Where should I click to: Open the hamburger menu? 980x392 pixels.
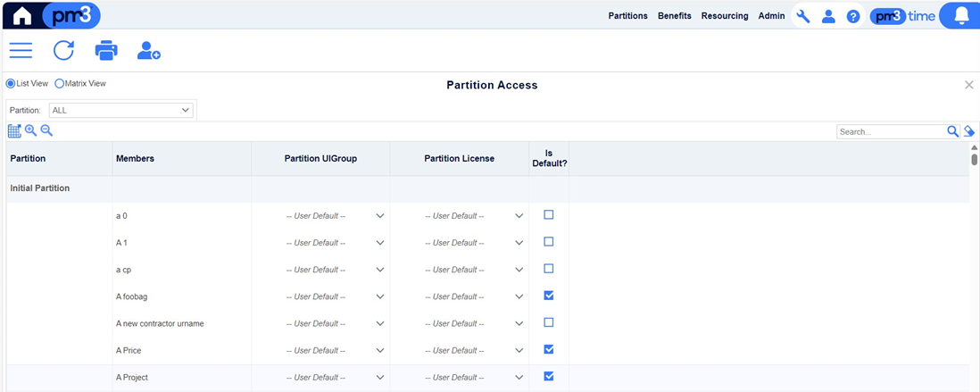(21, 51)
